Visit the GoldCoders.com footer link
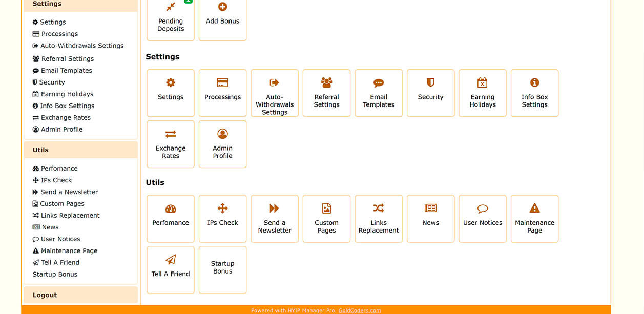 pyautogui.click(x=360, y=310)
